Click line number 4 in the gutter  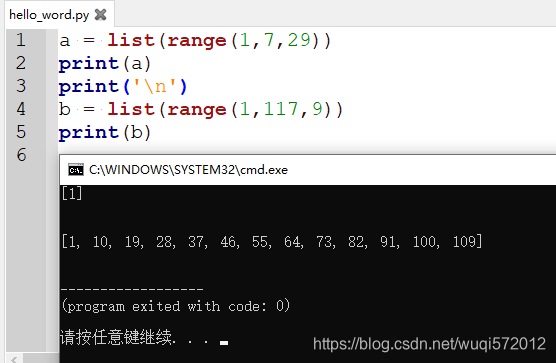21,109
